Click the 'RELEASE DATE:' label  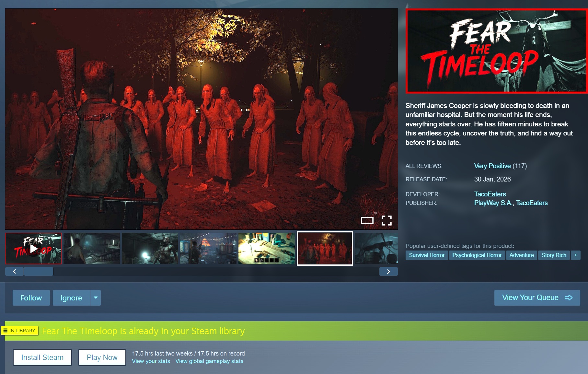tap(426, 179)
